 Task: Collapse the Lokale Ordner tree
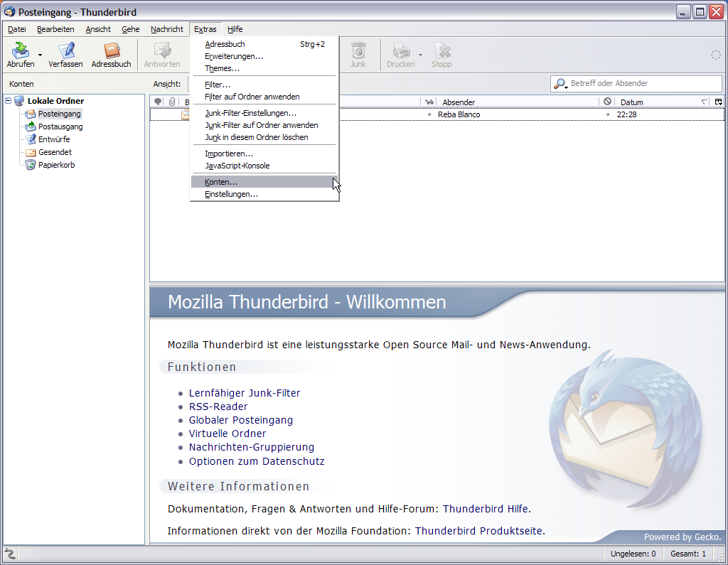tap(9, 100)
